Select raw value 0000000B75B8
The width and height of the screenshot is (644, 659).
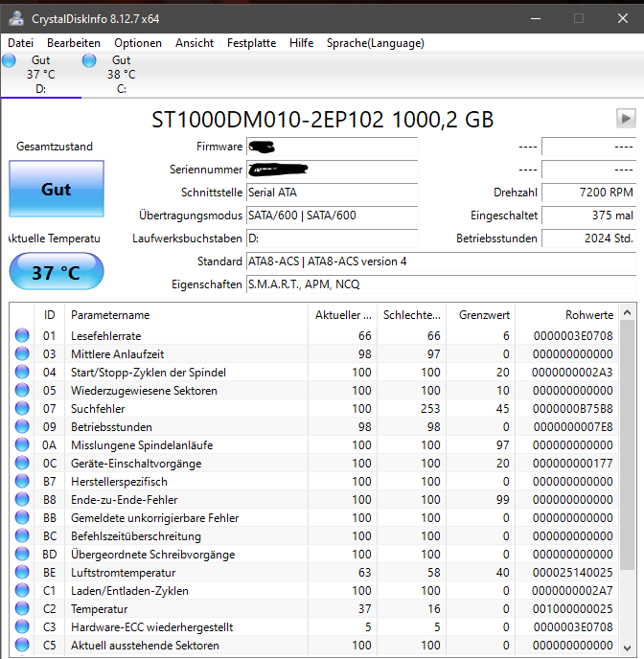[572, 408]
